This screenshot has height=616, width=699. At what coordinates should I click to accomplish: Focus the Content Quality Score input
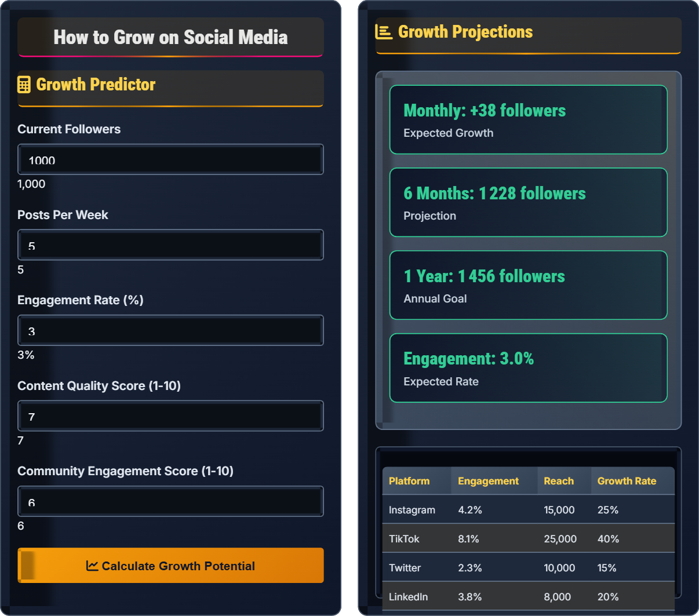coord(170,416)
